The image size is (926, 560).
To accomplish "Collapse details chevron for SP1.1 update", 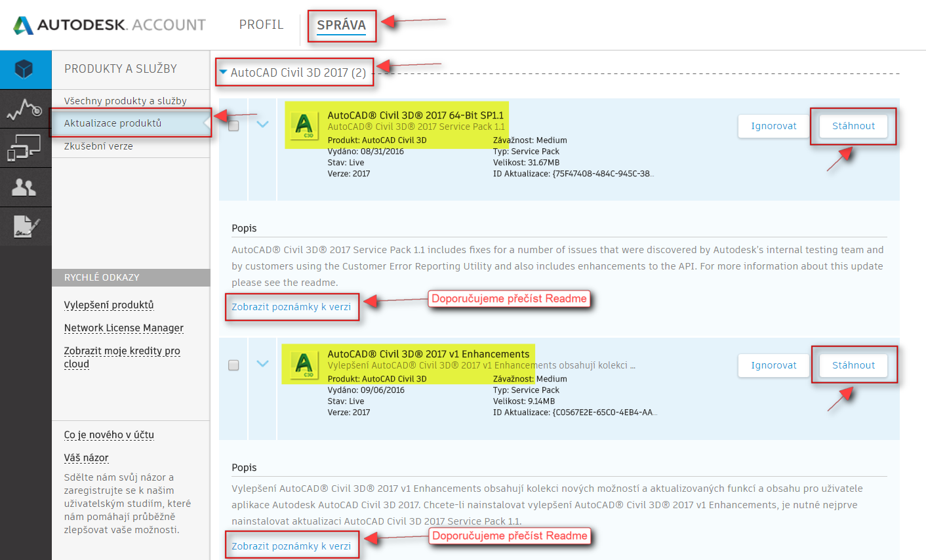I will point(263,124).
